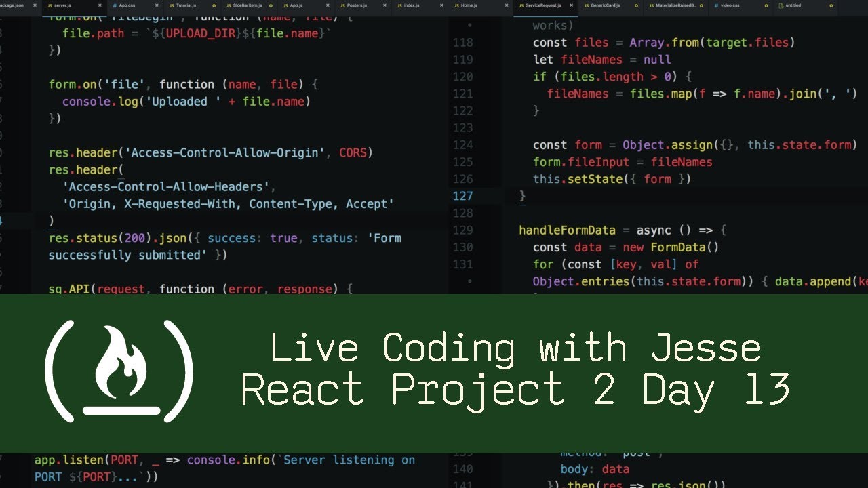
Task: Click 'form.fileInput' assignment line
Action: pos(623,162)
